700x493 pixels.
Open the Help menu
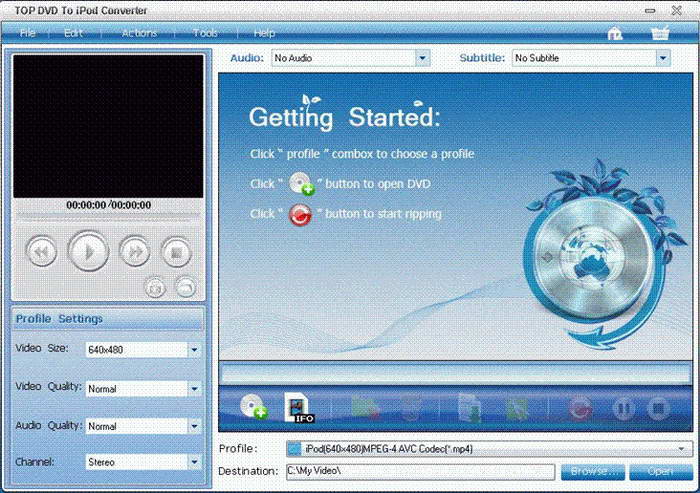pyautogui.click(x=264, y=33)
